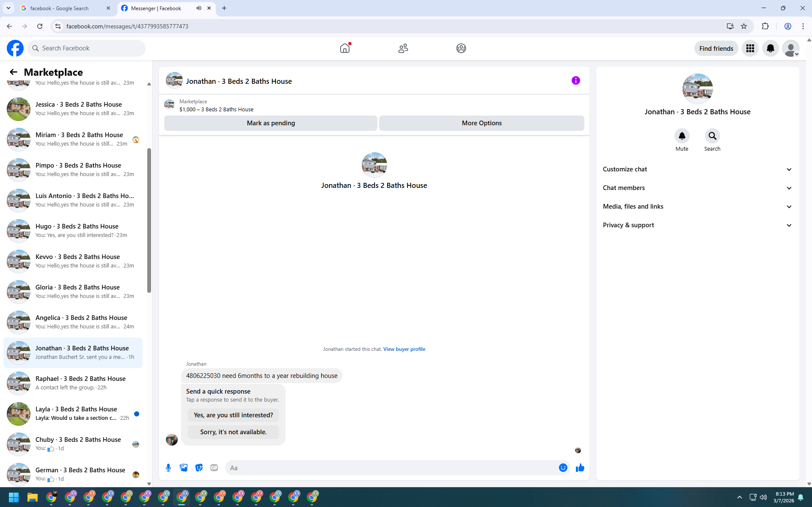Send quick reply 'Sorry, it's not available.'
812x507 pixels.
(x=233, y=432)
